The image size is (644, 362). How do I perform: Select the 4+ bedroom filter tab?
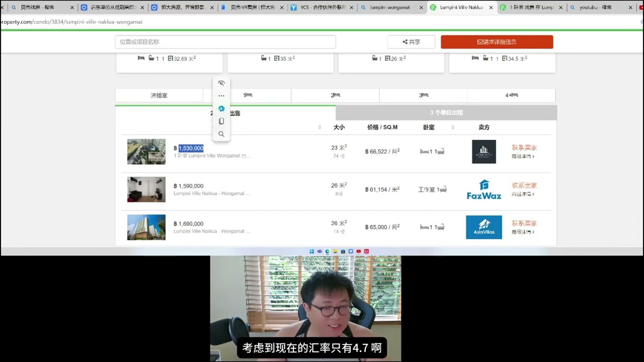tap(511, 95)
